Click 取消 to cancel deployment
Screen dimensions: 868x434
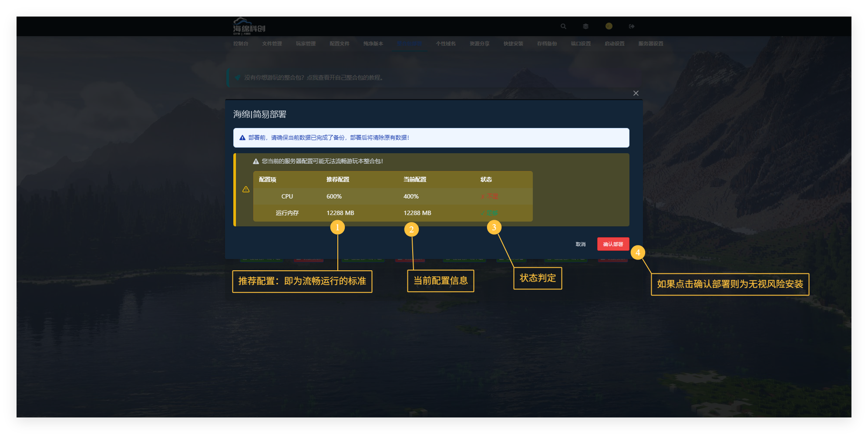(580, 244)
